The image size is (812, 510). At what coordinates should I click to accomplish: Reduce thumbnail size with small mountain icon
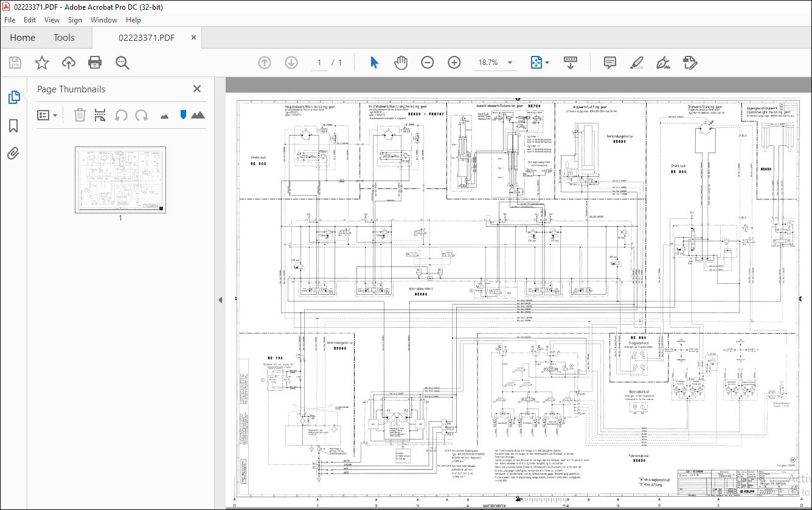point(164,115)
